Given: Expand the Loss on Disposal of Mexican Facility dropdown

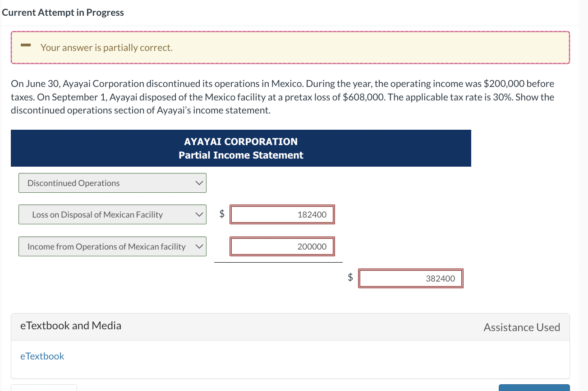Looking at the screenshot, I should point(112,214).
